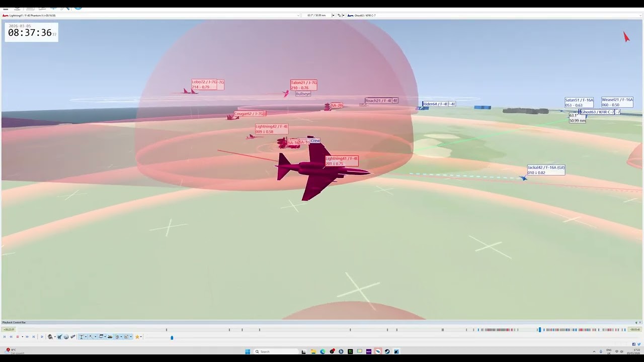Open Microsoft Edge from the taskbar
This screenshot has width=644, height=362.
323,351
